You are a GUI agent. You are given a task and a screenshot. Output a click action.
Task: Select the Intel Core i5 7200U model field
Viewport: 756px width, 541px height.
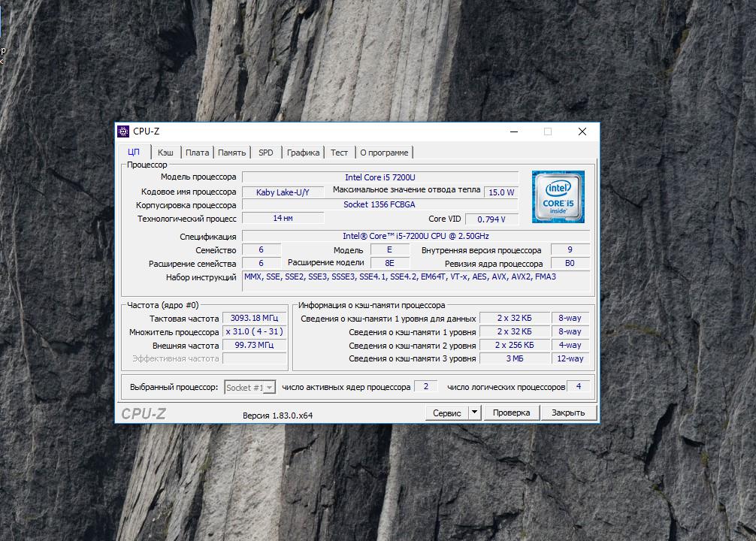[x=380, y=177]
